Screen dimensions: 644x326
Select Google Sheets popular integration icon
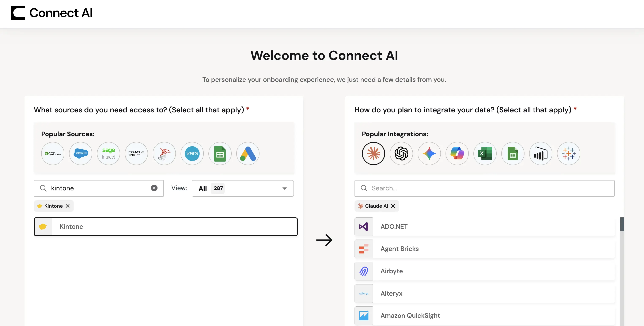pyautogui.click(x=513, y=154)
